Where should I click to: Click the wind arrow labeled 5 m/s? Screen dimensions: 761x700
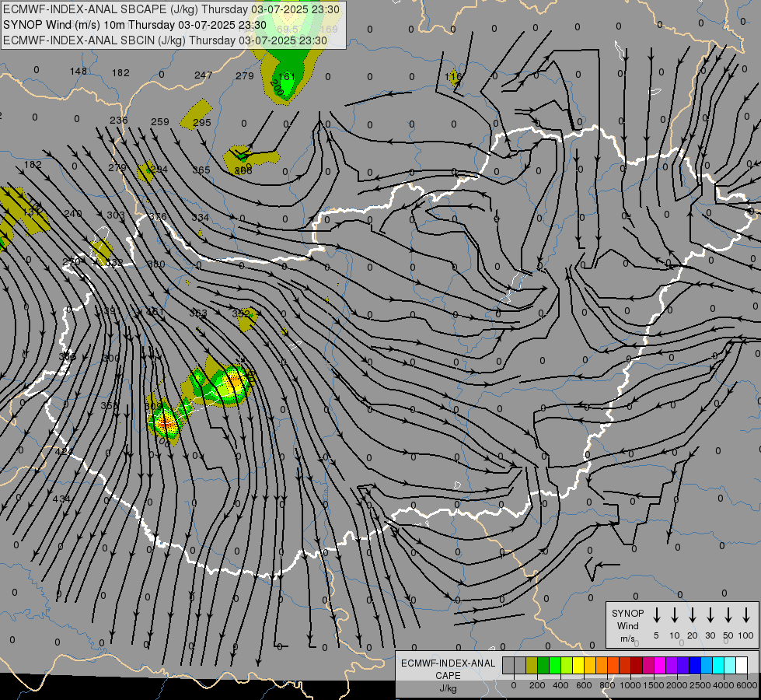(657, 615)
